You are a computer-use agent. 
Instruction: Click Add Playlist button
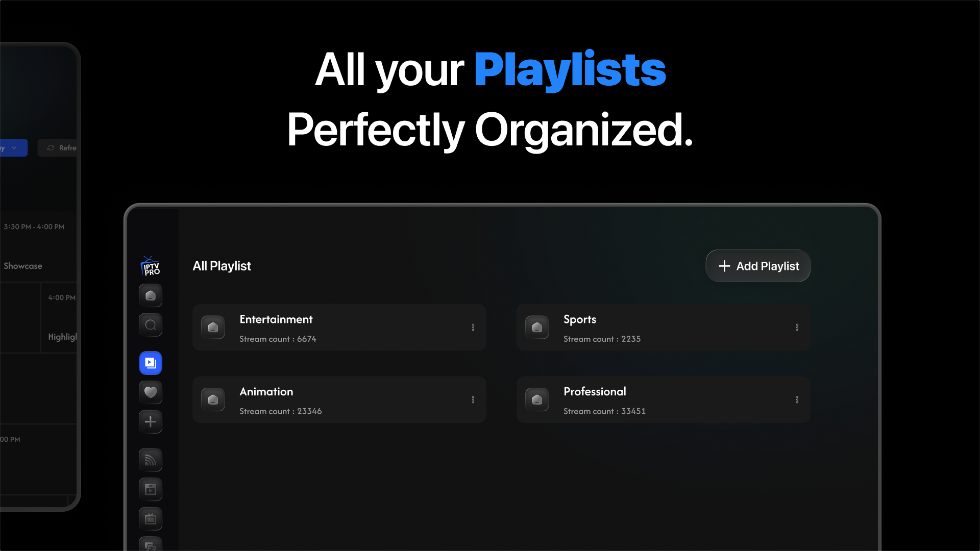(x=758, y=266)
